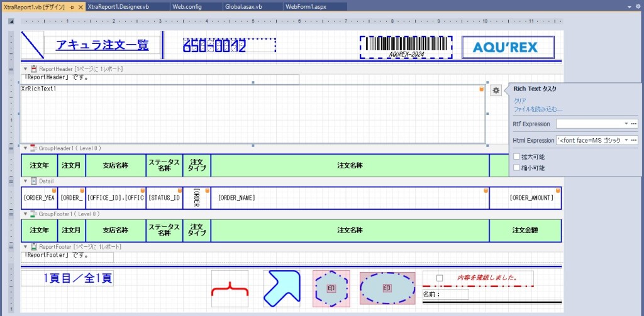Click the smart tag gear icon
Image resolution: width=644 pixels, height=316 pixels.
tap(496, 90)
